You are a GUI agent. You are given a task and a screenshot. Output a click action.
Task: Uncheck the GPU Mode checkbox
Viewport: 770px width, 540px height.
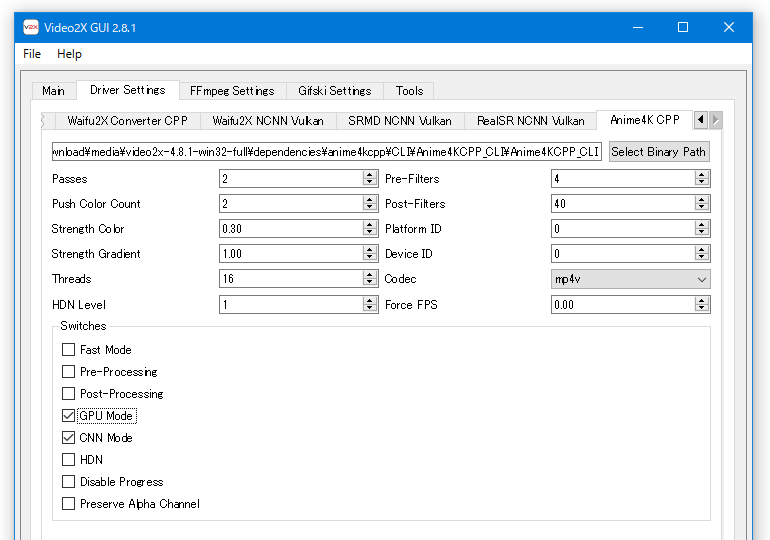[x=68, y=416]
